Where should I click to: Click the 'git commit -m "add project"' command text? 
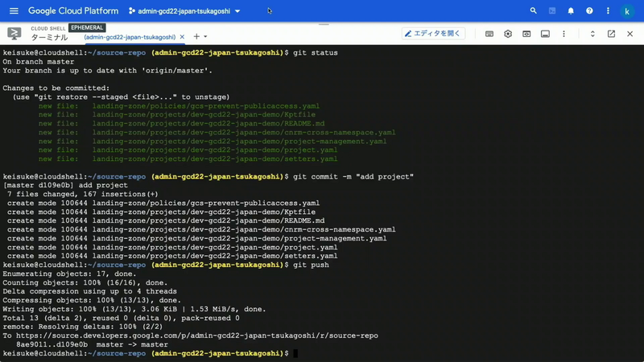point(353,176)
